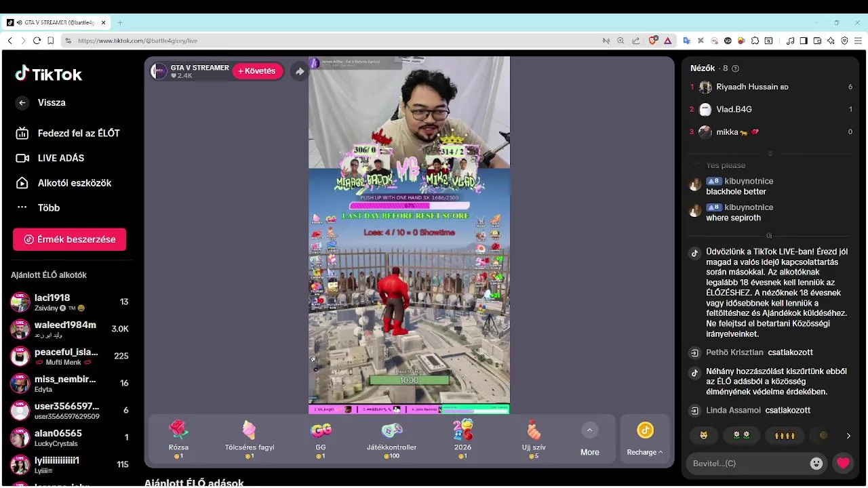Open the emoji picker in chat

pos(816,464)
